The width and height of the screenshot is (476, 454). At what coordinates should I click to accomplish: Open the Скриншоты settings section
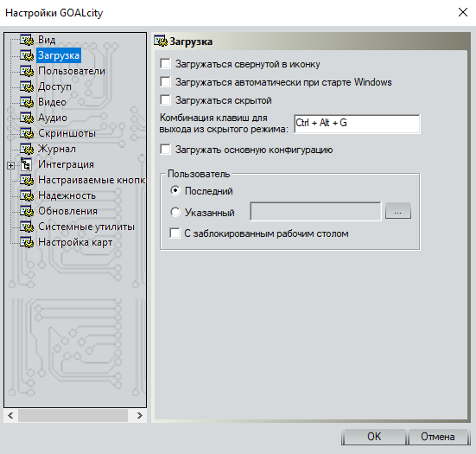67,133
